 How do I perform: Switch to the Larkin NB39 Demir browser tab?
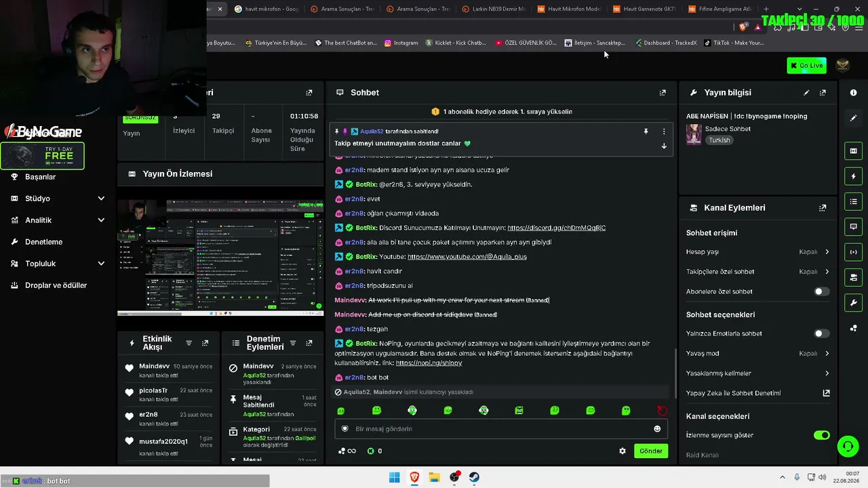[492, 9]
